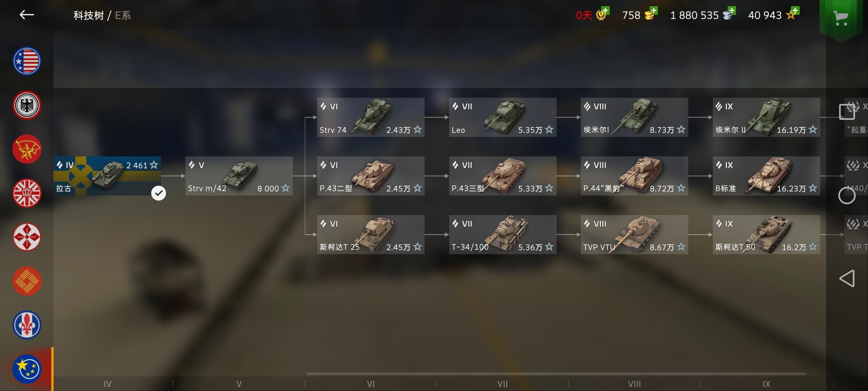868x391 pixels.
Task: Select the China nation emblem icon
Action: pos(27,281)
